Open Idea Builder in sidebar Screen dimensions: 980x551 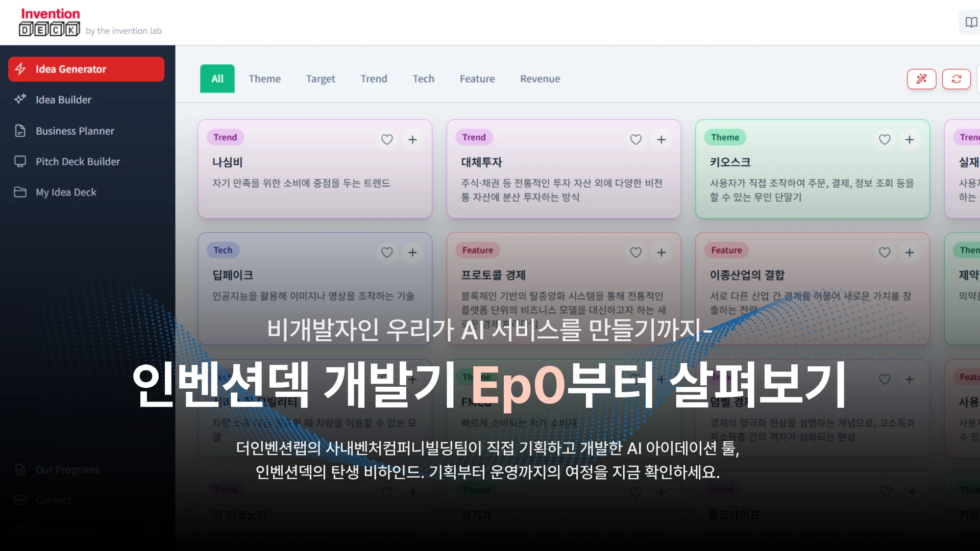(63, 100)
